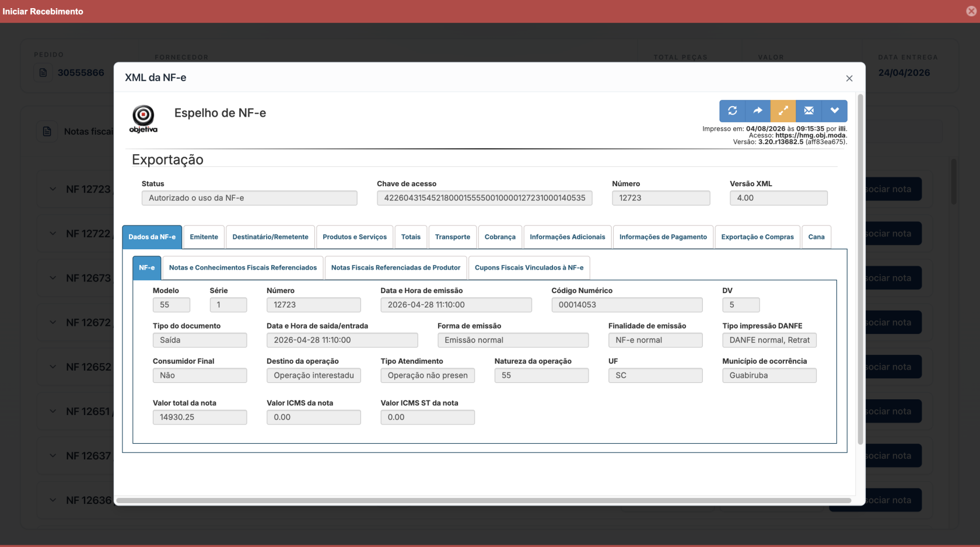Open Cupons Fiscais Vinculados à NF-e sub-tab
This screenshot has width=980, height=547.
[529, 268]
